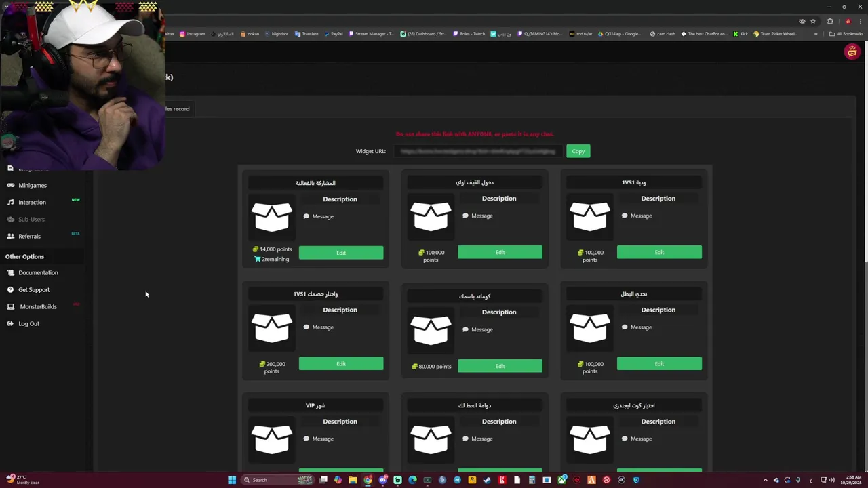The height and width of the screenshot is (488, 868).
Task: Open Telegram from the taskbar
Action: click(x=457, y=480)
